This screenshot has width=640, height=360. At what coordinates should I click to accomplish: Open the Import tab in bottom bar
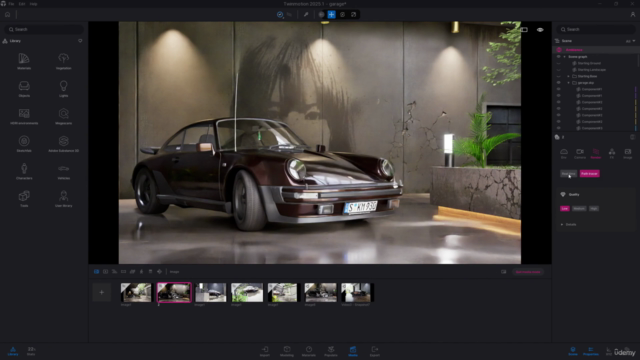265,351
